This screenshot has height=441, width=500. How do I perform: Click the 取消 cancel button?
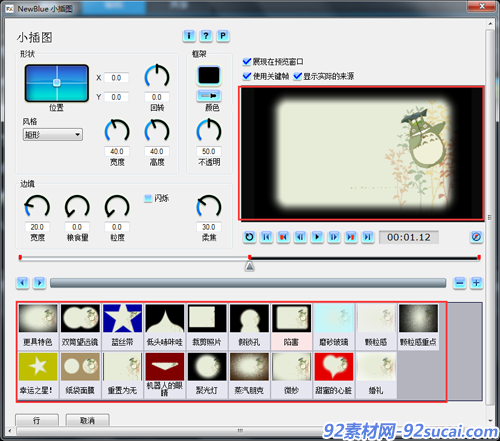87,420
